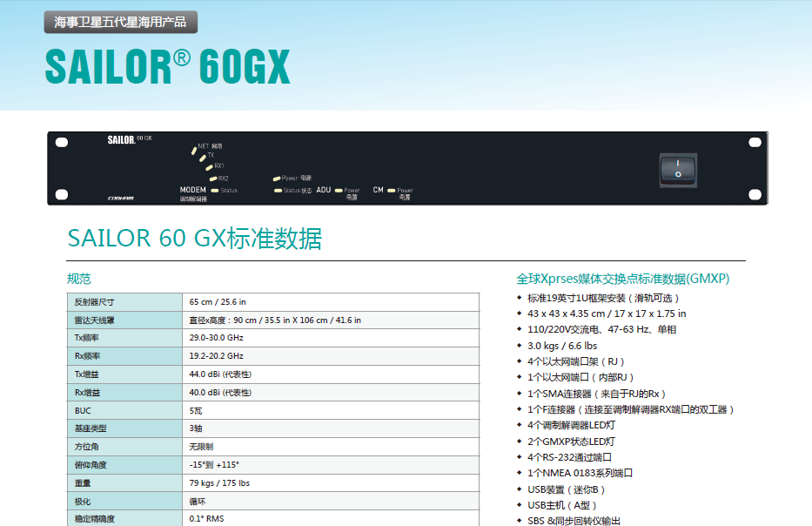Click the power rocker switch on the device

[x=678, y=170]
